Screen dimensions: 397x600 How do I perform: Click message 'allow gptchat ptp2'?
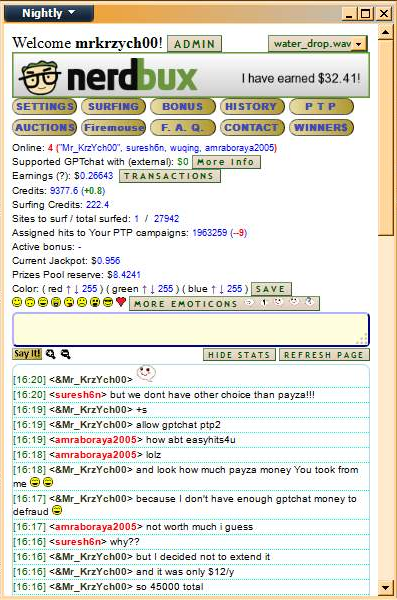tap(178, 425)
